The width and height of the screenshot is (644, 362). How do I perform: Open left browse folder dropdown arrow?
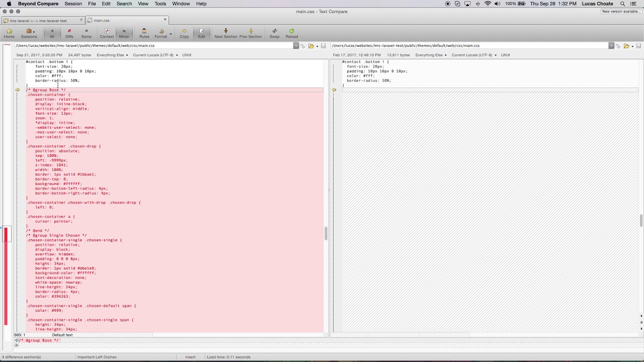pos(317,46)
